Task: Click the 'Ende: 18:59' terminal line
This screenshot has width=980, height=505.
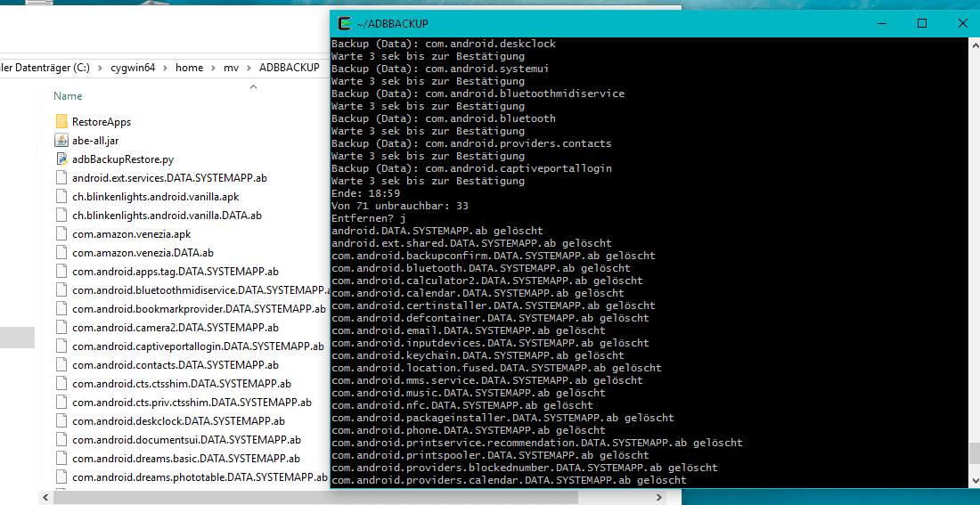Action: pos(365,193)
